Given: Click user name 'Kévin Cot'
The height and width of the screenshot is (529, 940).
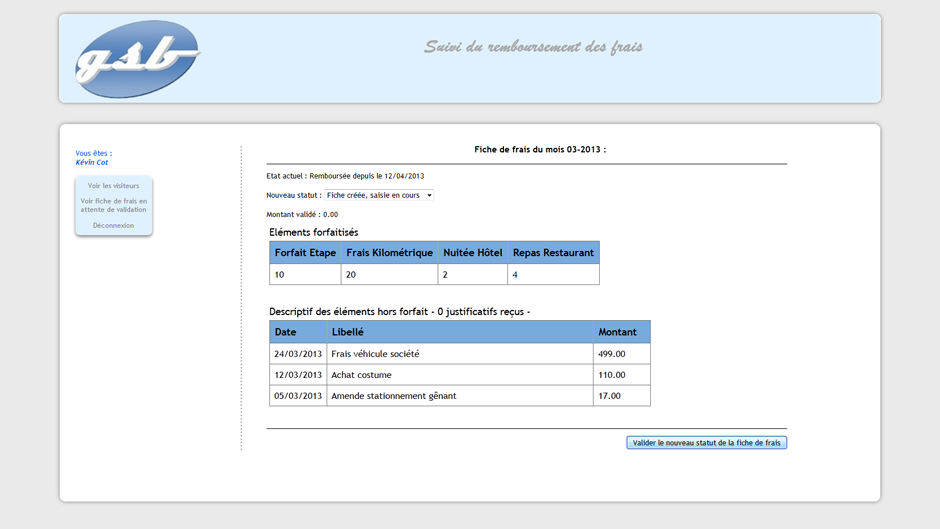Looking at the screenshot, I should tap(92, 163).
